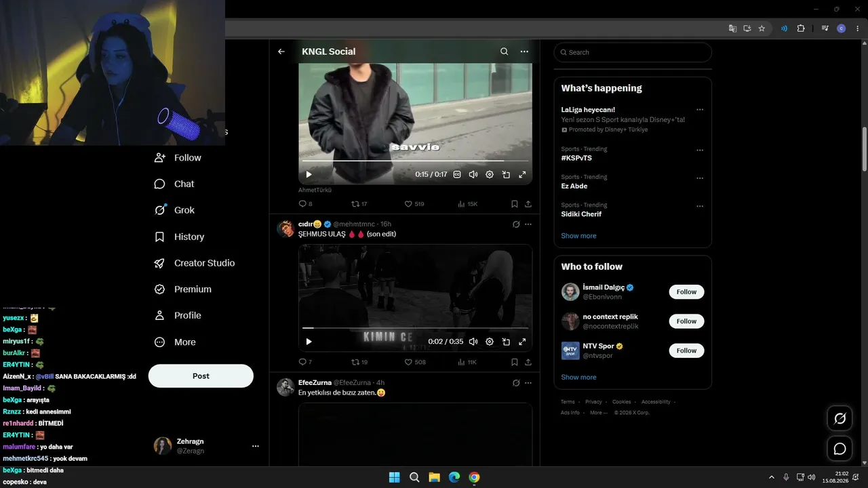
Task: Play the KIMIN CE video
Action: pos(309,342)
